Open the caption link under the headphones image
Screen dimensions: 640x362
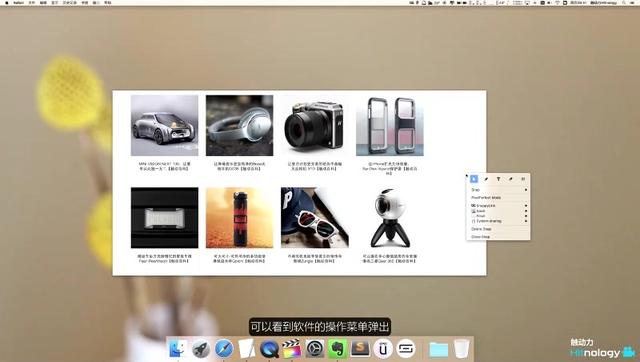coord(240,166)
